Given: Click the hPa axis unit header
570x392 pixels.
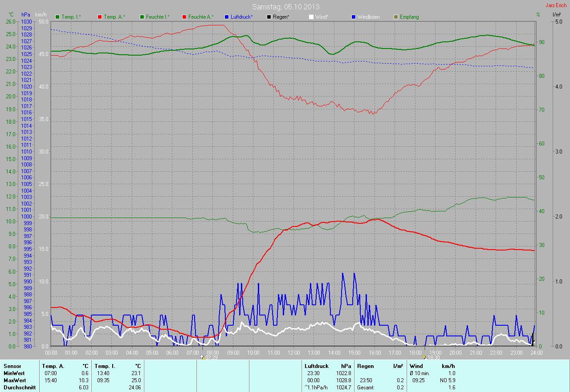Looking at the screenshot, I should pos(26,15).
